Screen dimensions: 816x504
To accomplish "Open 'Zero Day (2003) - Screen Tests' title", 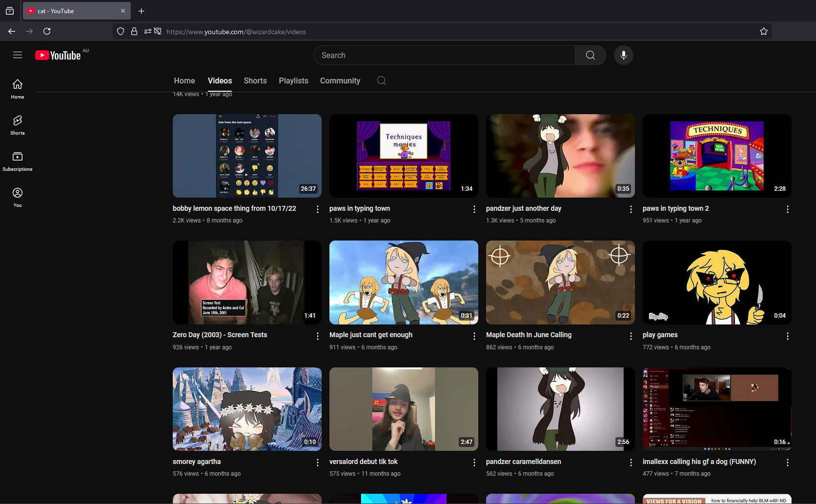I will [x=220, y=335].
